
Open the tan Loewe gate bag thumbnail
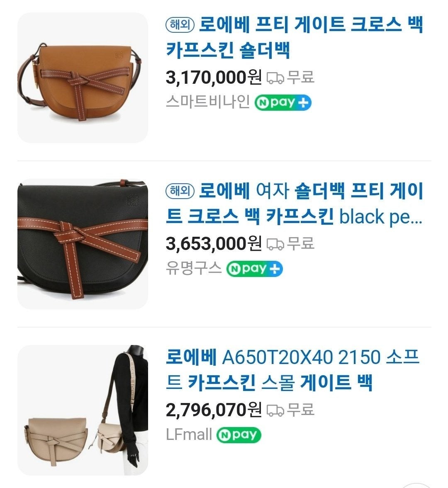[83, 78]
